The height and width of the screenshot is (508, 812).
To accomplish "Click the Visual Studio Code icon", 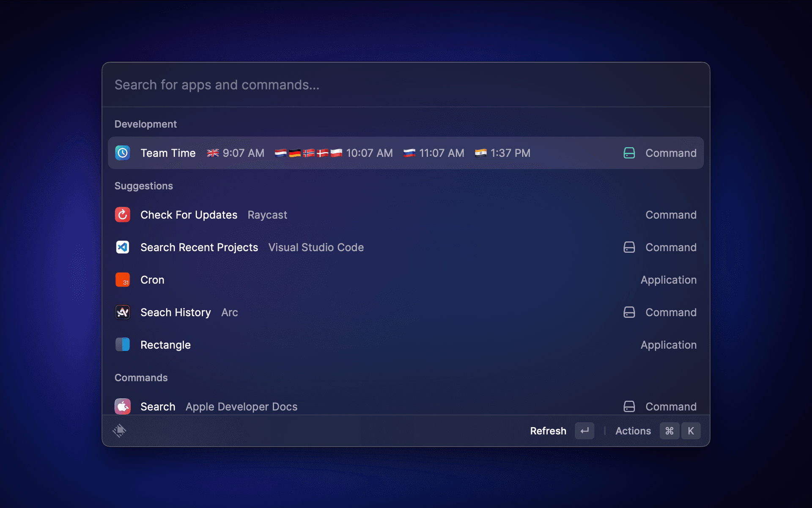I will 123,247.
